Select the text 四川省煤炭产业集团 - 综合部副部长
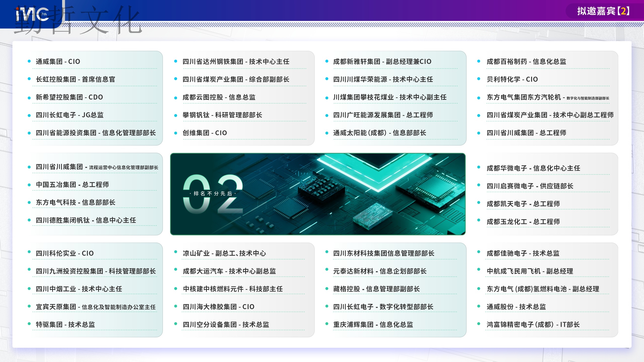 [236, 79]
